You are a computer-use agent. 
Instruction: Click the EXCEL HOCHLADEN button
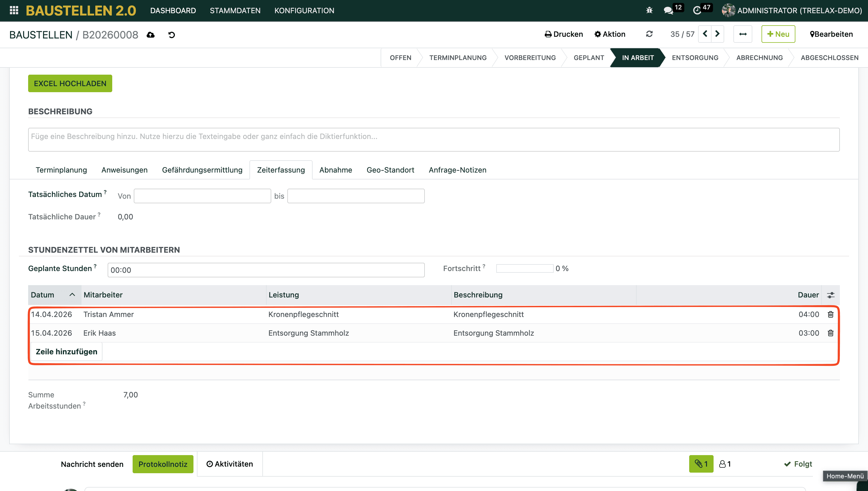coord(70,83)
